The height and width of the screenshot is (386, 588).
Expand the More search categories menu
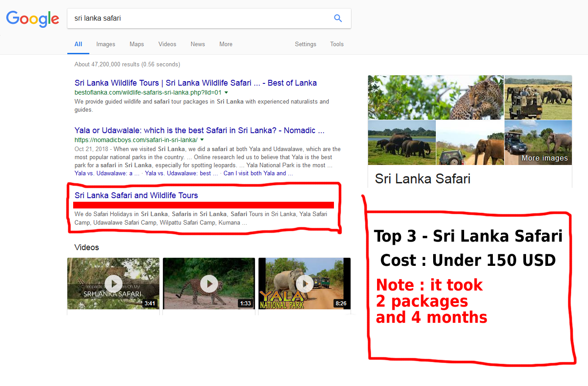(226, 44)
